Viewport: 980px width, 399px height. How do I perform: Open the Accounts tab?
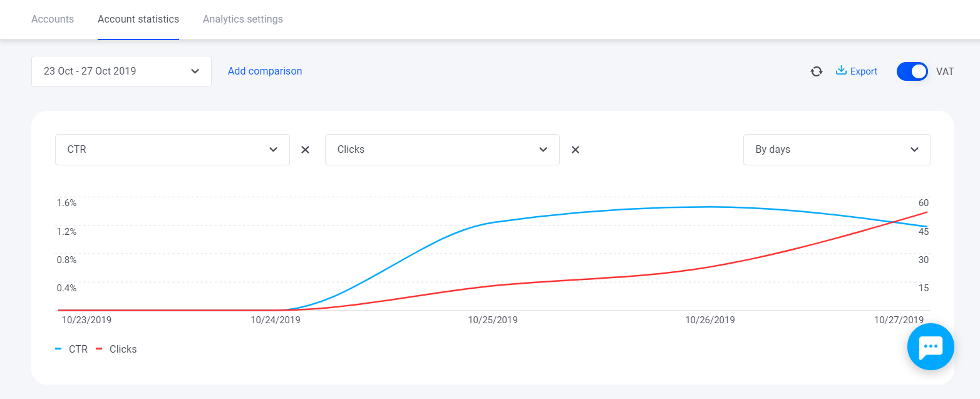click(53, 19)
